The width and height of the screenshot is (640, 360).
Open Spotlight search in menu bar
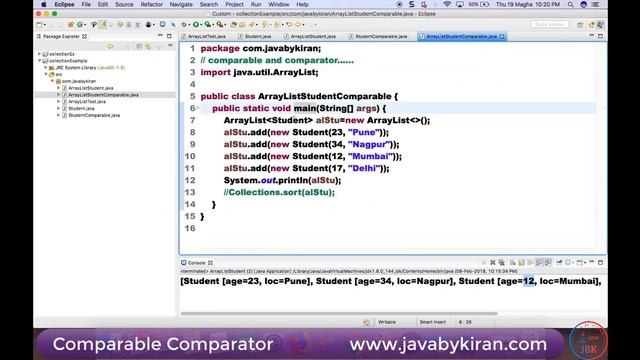[x=570, y=4]
